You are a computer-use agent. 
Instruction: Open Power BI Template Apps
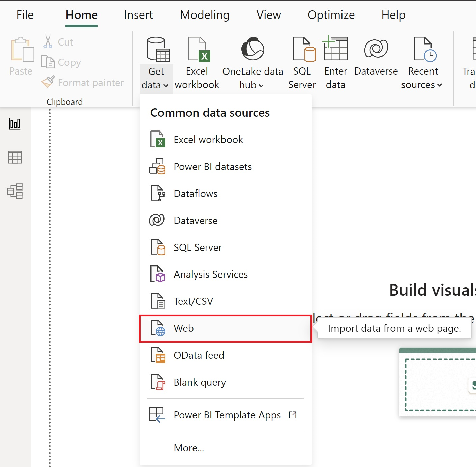(226, 415)
